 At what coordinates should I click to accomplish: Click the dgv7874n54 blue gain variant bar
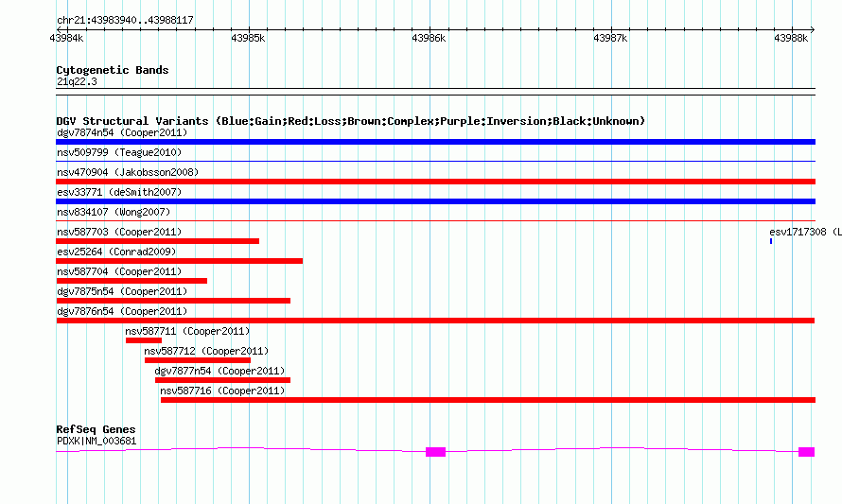[x=435, y=142]
